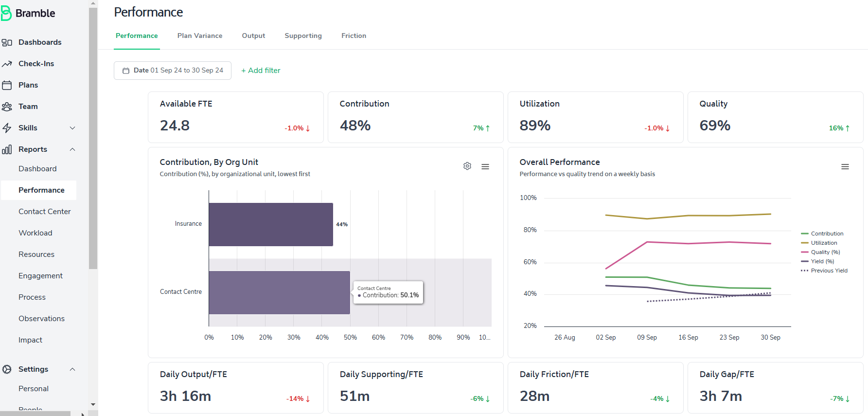The width and height of the screenshot is (868, 416).
Task: Click the Add filter link
Action: point(261,71)
